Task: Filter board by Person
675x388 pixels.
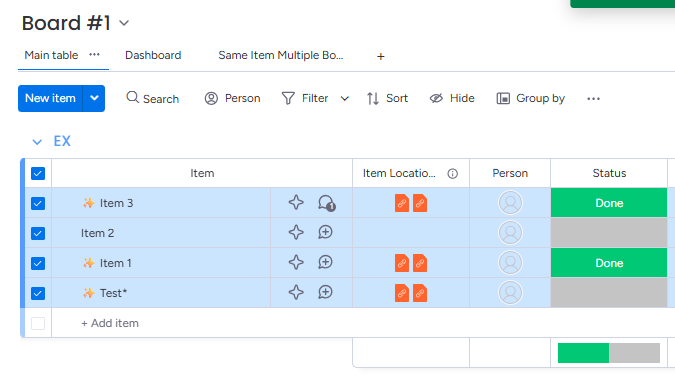Action: [232, 99]
